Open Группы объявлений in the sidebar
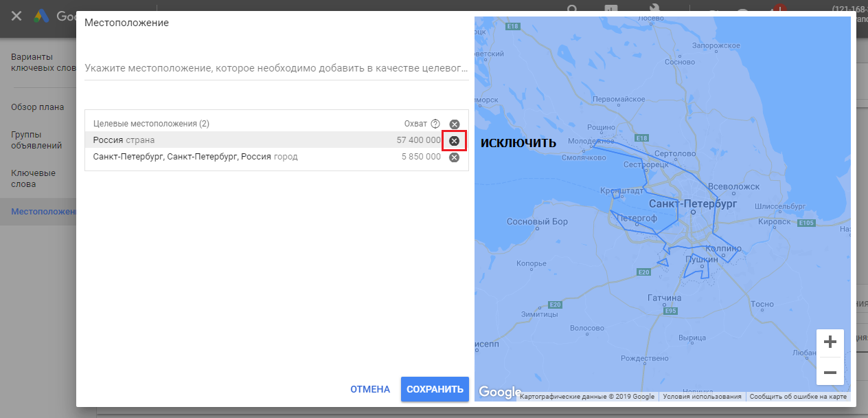Image resolution: width=868 pixels, height=418 pixels. [x=36, y=140]
